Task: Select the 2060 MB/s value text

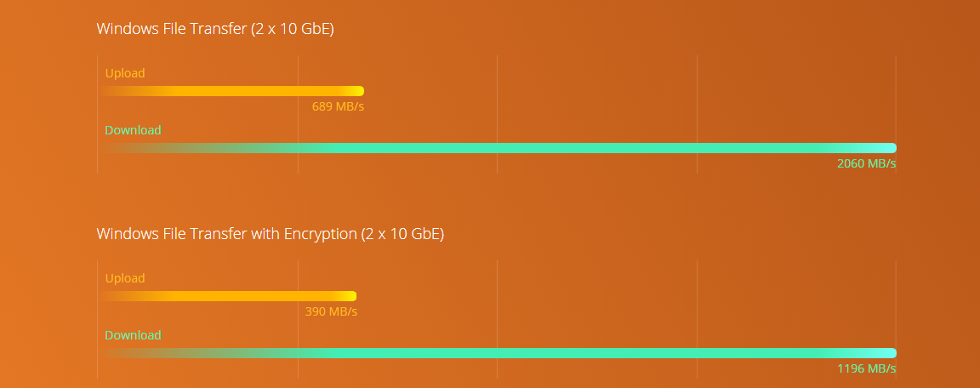Action: [x=867, y=163]
